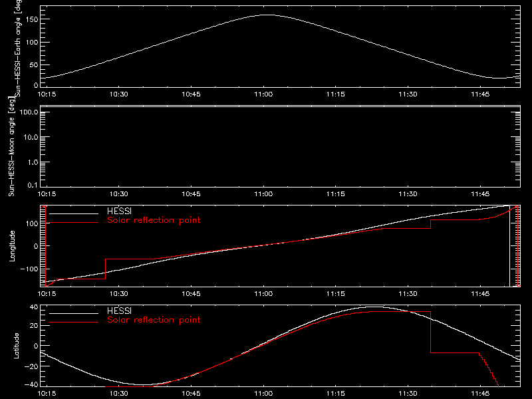Screen dimensions: 532x399
Task: Click the Latitude axis title
Action: coord(16,346)
